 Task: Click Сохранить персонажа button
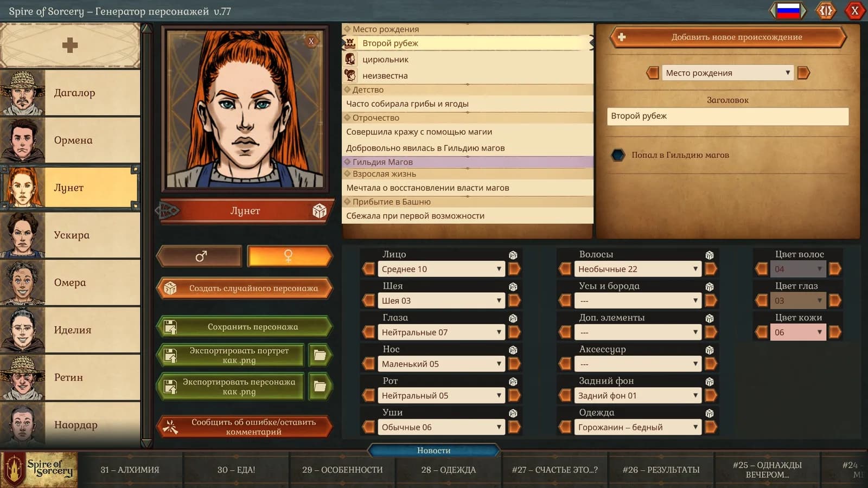point(245,327)
